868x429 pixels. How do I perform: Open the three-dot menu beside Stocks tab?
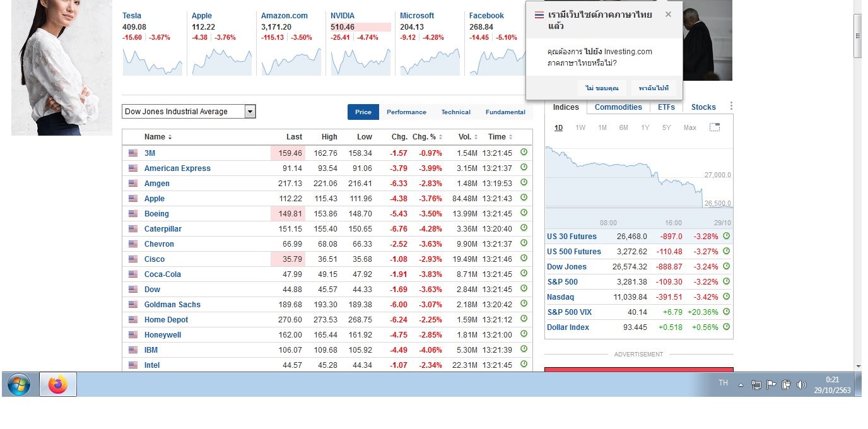point(731,107)
